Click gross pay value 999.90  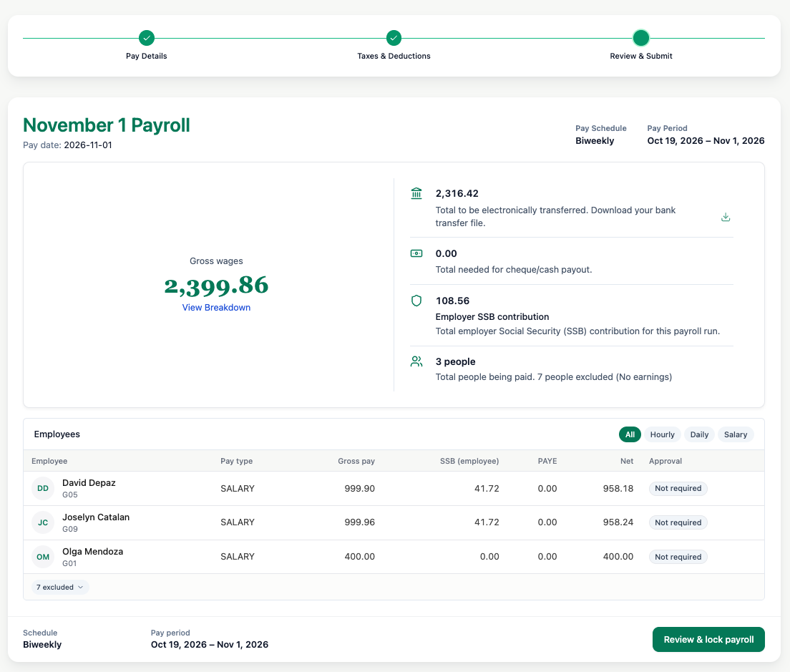[x=360, y=488]
